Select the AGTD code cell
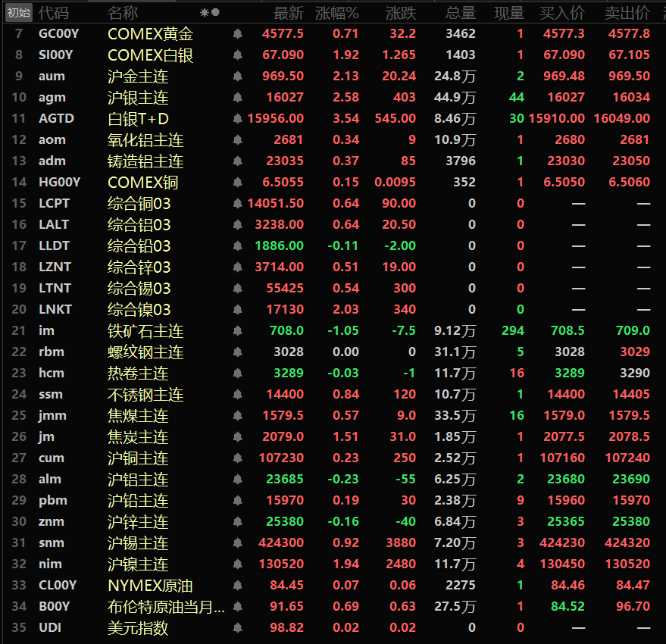Viewport: 666px width, 644px height. [56, 118]
